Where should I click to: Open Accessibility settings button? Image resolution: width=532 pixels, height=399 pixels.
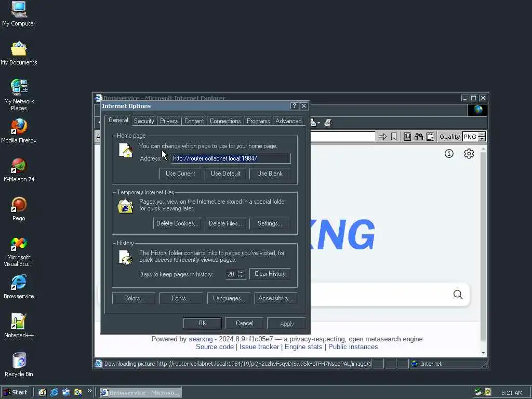click(276, 298)
